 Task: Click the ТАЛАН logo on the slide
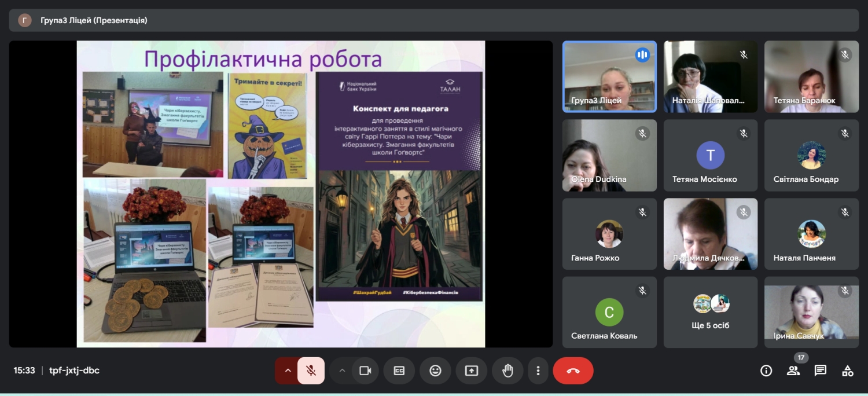tap(449, 85)
